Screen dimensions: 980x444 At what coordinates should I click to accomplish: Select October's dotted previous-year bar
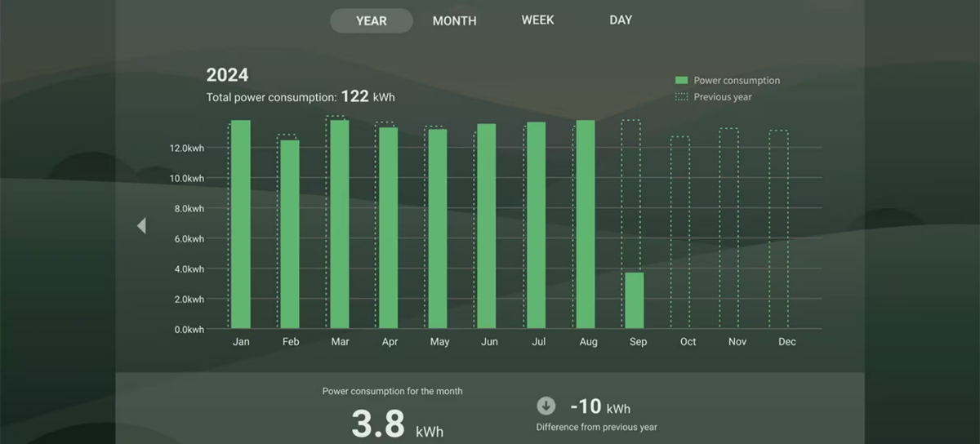(680, 233)
